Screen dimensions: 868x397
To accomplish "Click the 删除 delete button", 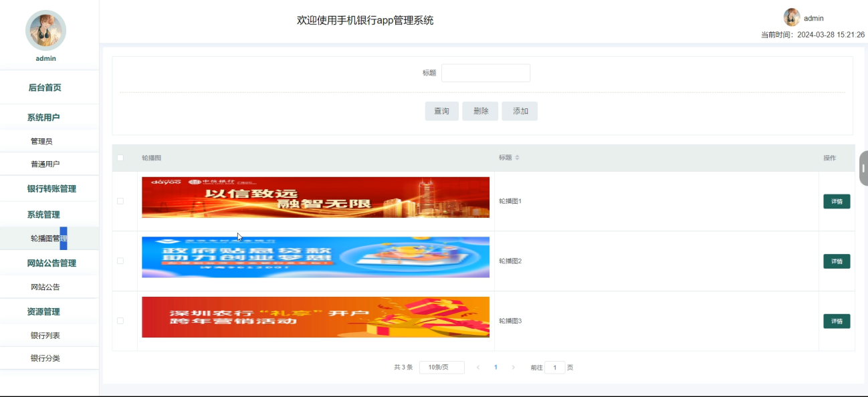I will [x=480, y=111].
